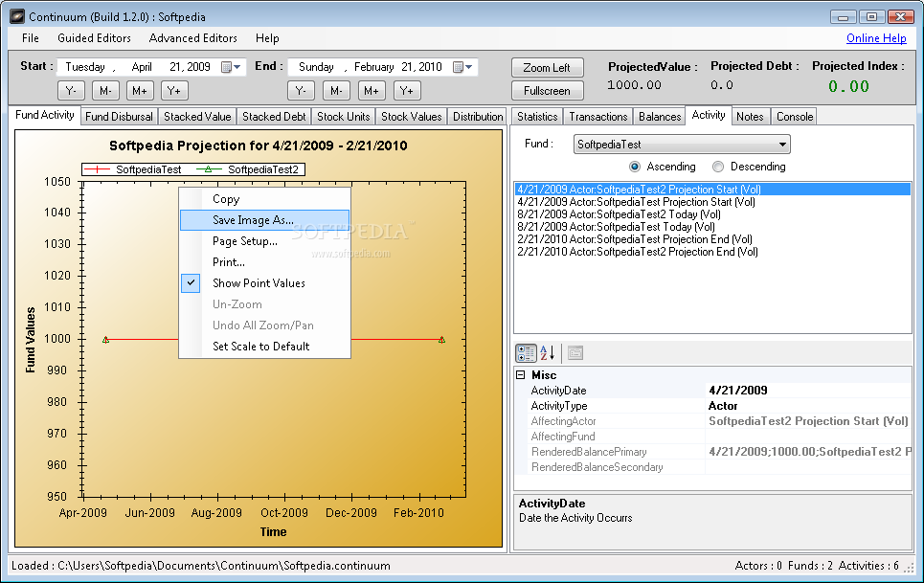
Task: Choose Save Image As from context menu
Action: [x=264, y=220]
